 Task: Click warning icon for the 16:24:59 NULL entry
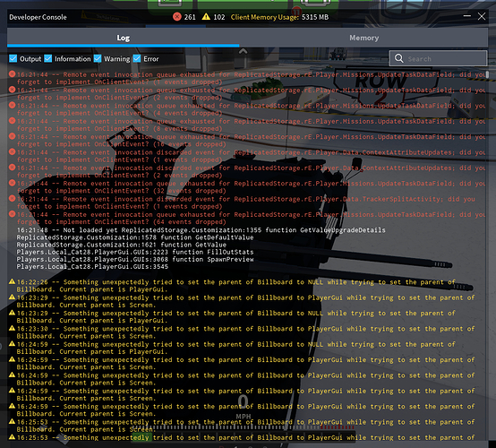point(12,343)
